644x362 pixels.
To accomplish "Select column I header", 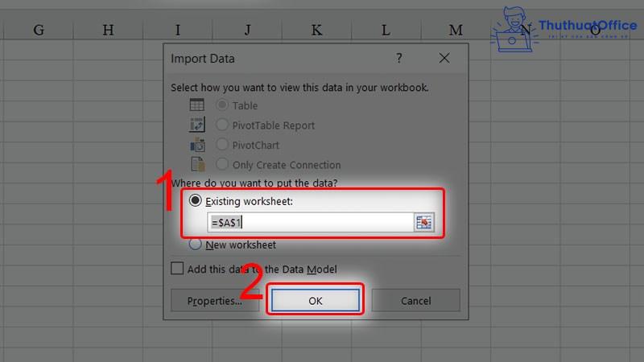I will click(177, 30).
